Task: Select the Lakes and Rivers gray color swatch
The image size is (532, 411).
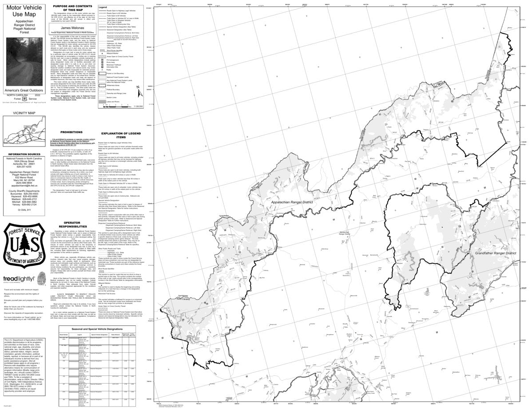Action: (103, 101)
